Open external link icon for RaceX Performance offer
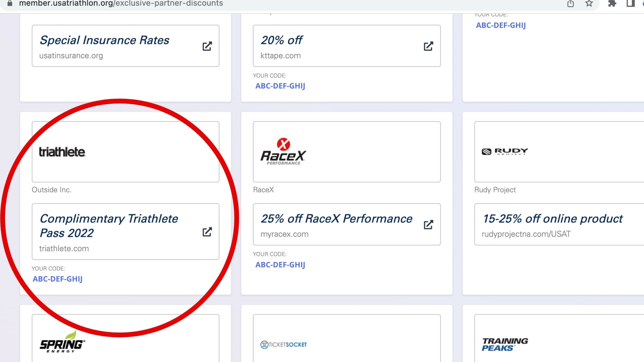 pyautogui.click(x=428, y=225)
